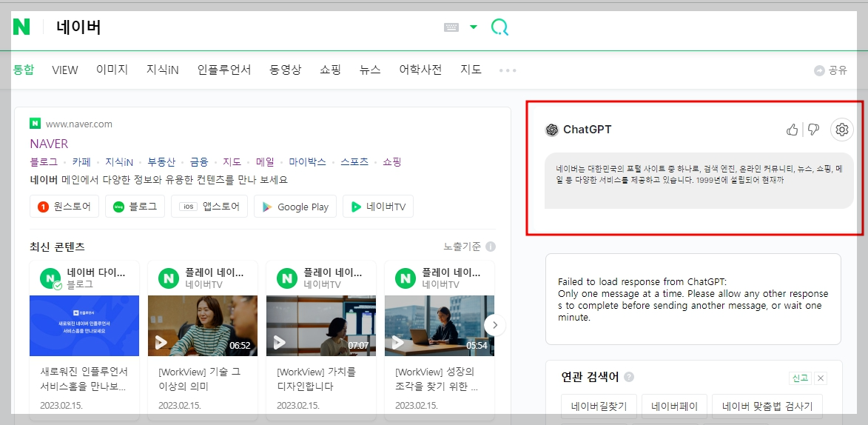Click the thumbs down on ChatGPT answer
The image size is (868, 425).
[x=813, y=130]
